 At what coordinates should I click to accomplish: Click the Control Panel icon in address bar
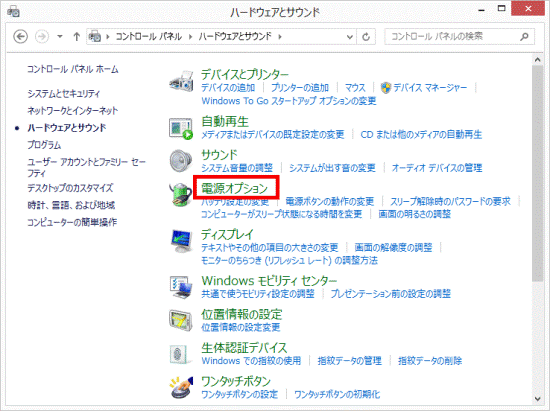click(95, 36)
